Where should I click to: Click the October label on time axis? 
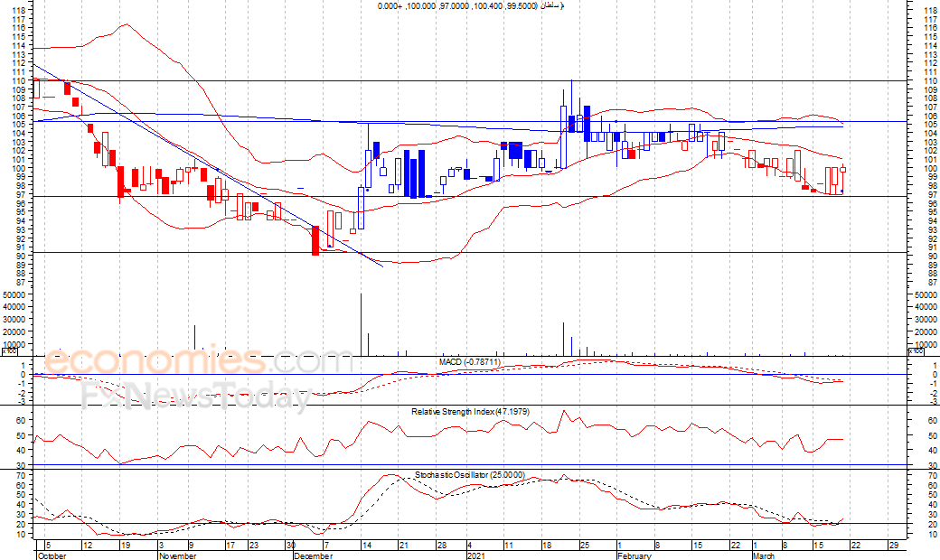pyautogui.click(x=51, y=556)
